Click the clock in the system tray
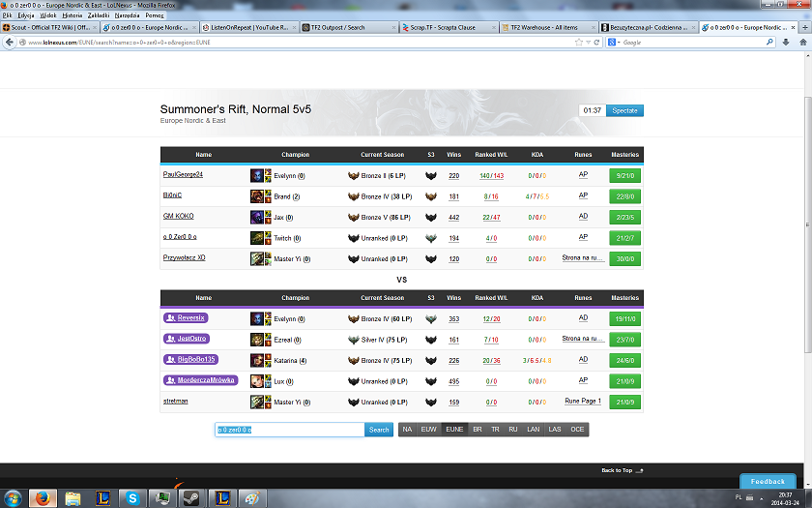 (x=785, y=498)
